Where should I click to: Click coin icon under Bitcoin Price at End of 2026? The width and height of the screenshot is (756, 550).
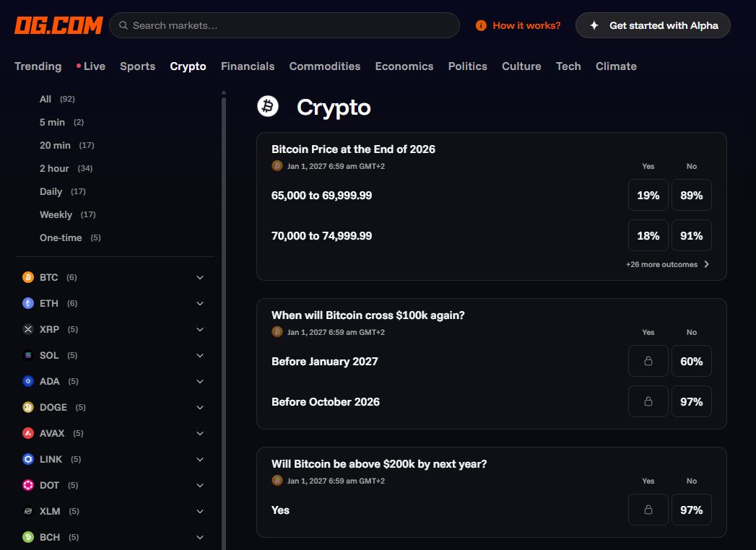[x=277, y=166]
